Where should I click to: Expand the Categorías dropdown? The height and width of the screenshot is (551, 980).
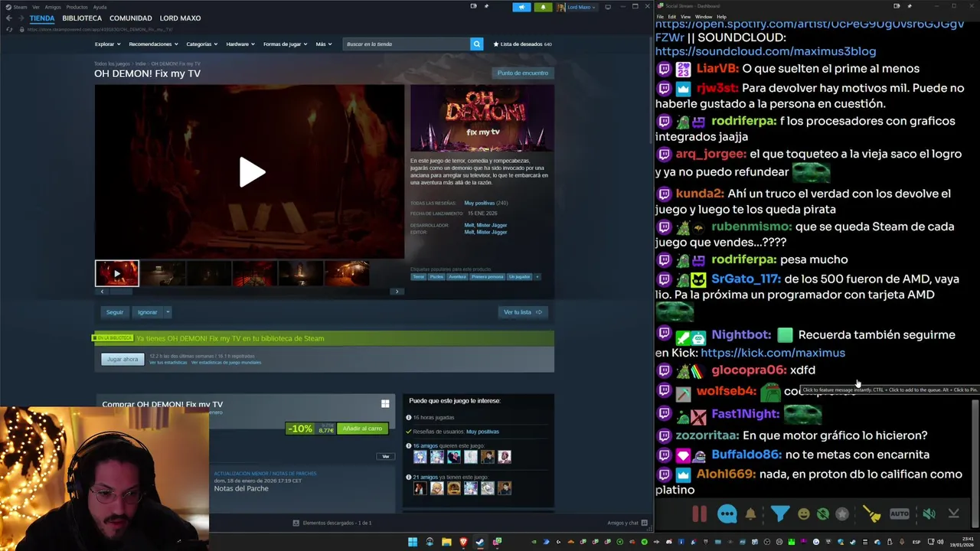point(201,44)
